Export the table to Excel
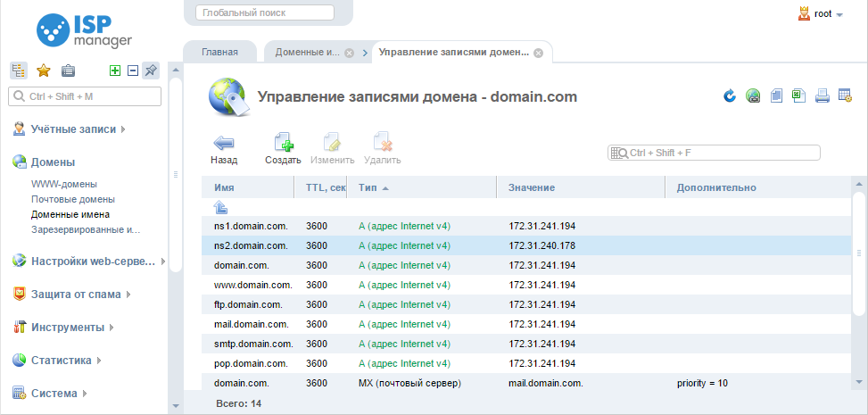 click(x=799, y=96)
